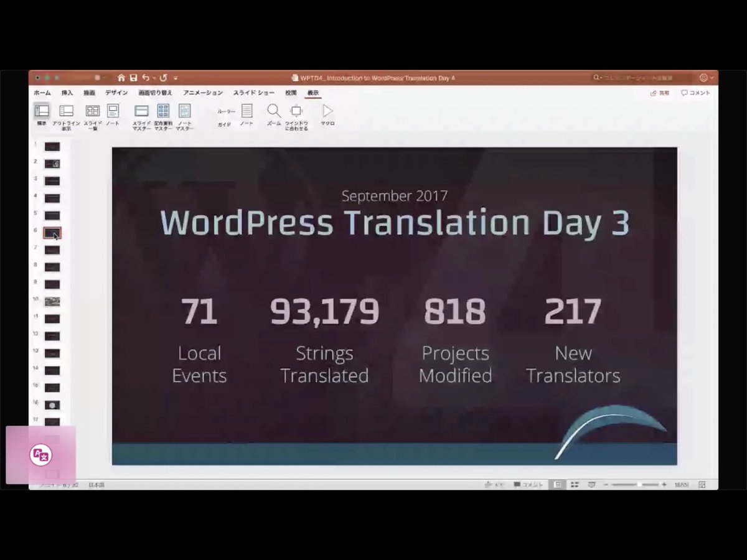The height and width of the screenshot is (560, 747).
Task: Start slideshow from status bar icon
Action: (591, 485)
